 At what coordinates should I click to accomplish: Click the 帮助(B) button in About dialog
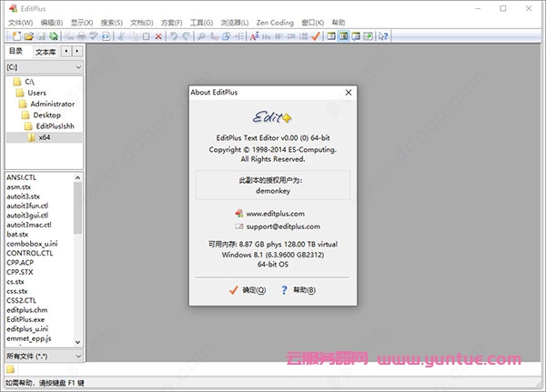coord(298,290)
